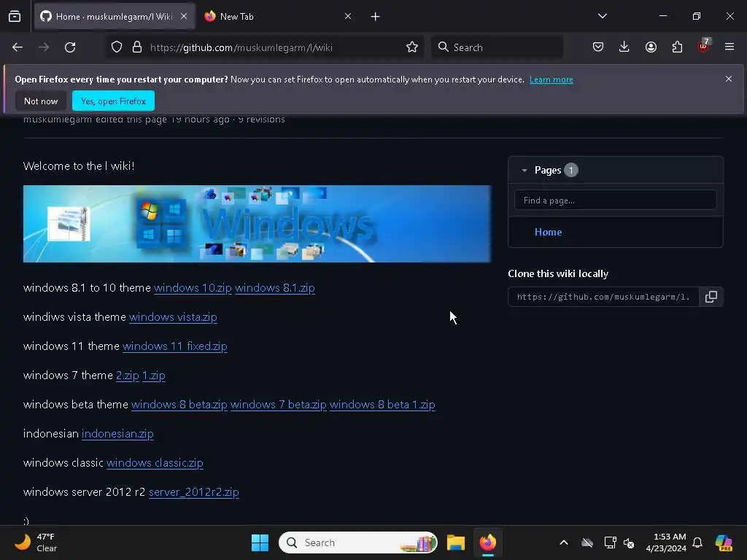Collapse the Pages list triangle

(524, 171)
